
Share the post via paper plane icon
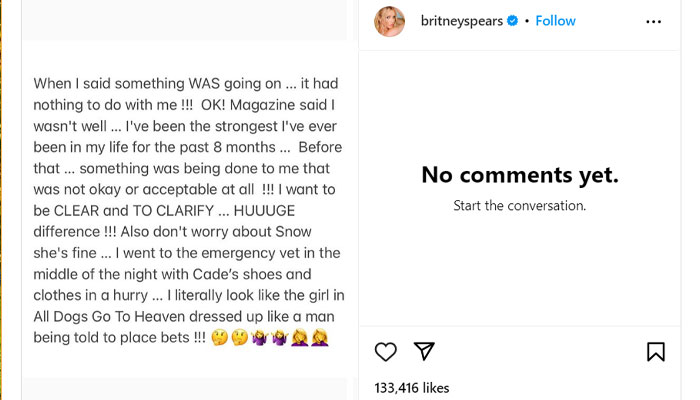[x=424, y=351]
